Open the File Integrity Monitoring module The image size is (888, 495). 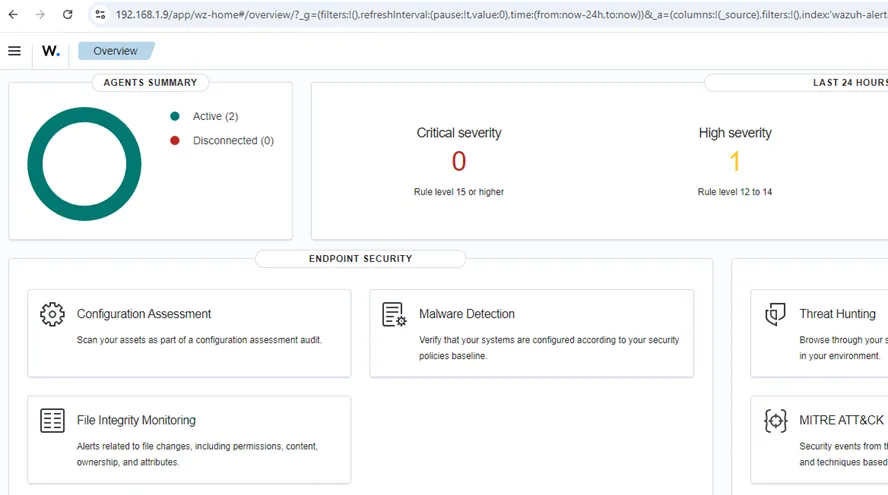189,439
